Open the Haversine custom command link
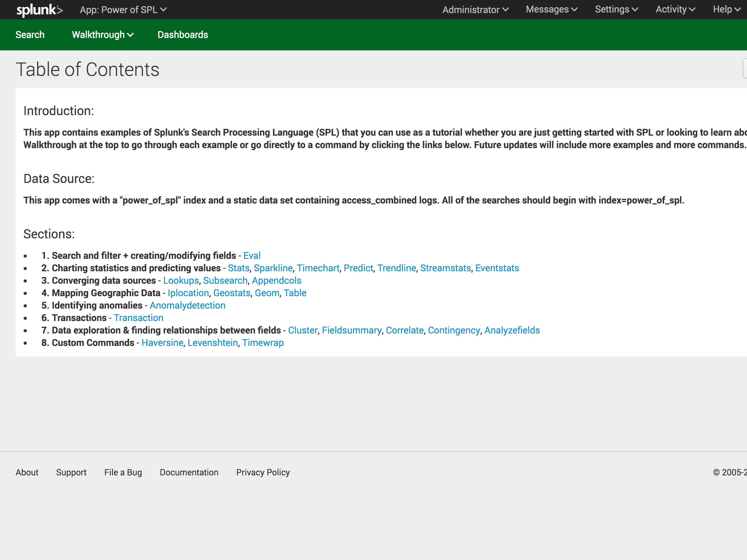Image resolution: width=747 pixels, height=560 pixels. click(162, 343)
